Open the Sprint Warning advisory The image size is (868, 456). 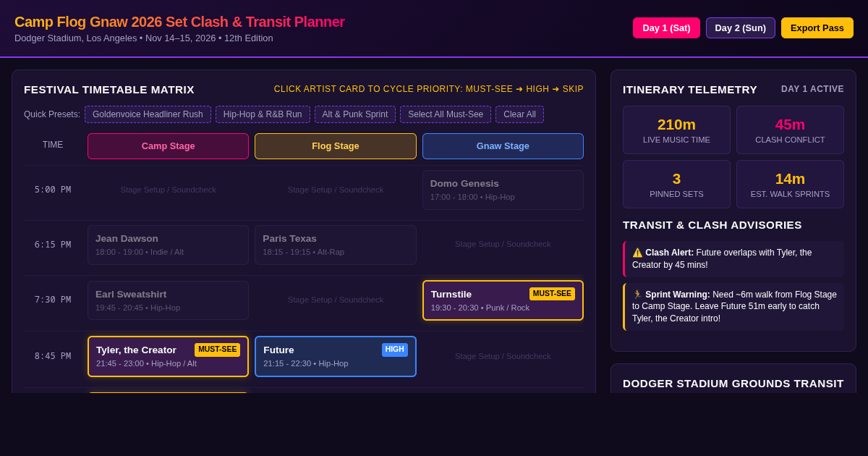point(733,307)
